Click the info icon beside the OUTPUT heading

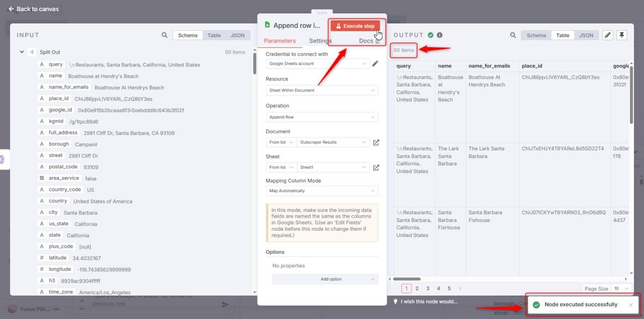coord(439,35)
